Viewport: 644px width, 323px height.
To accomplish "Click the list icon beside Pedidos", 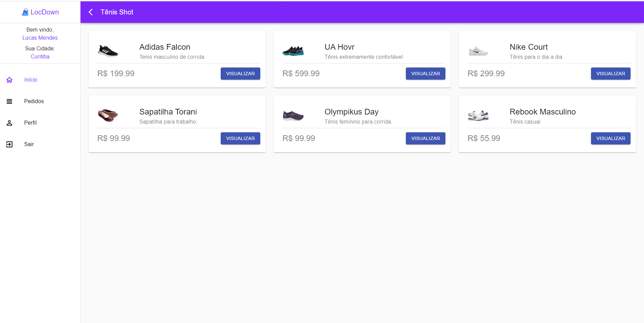I will pyautogui.click(x=9, y=101).
